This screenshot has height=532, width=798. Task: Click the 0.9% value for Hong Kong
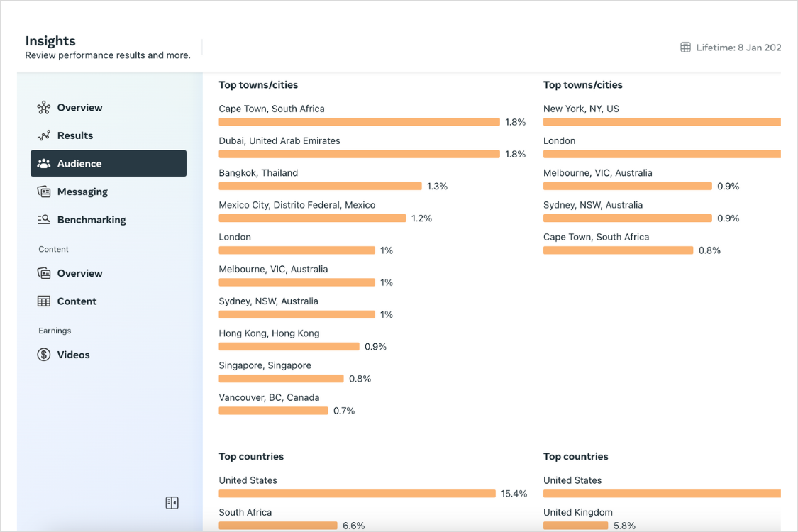375,346
